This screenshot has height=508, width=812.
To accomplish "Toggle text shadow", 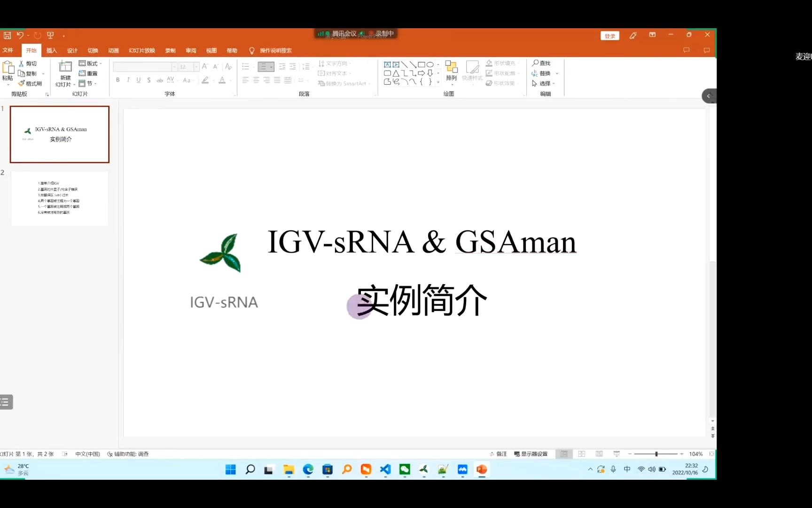I will (x=149, y=80).
